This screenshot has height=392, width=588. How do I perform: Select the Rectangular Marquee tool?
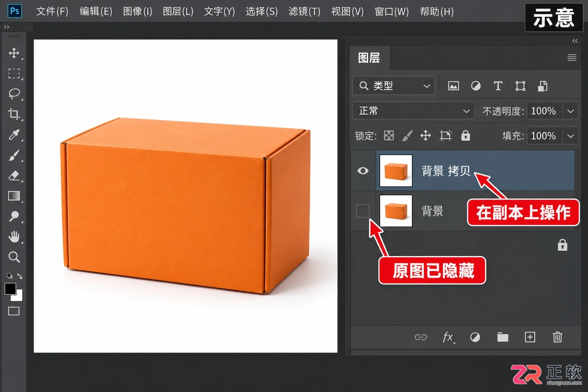click(14, 73)
